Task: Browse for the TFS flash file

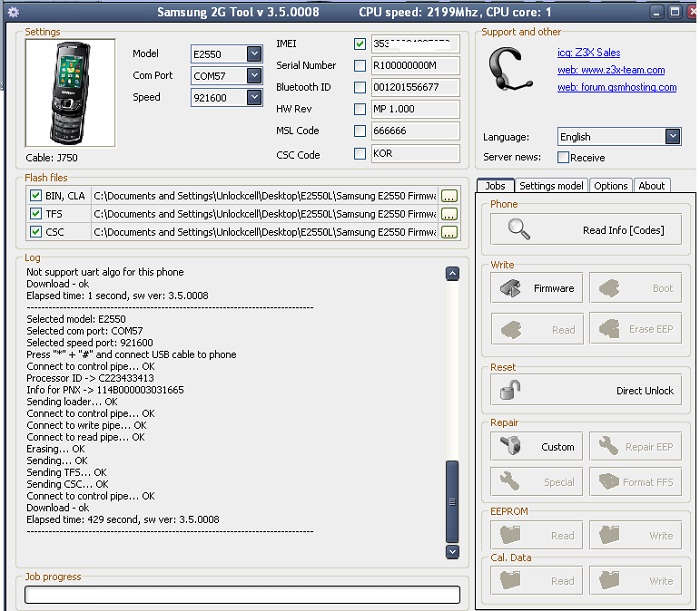Action: coord(449,214)
